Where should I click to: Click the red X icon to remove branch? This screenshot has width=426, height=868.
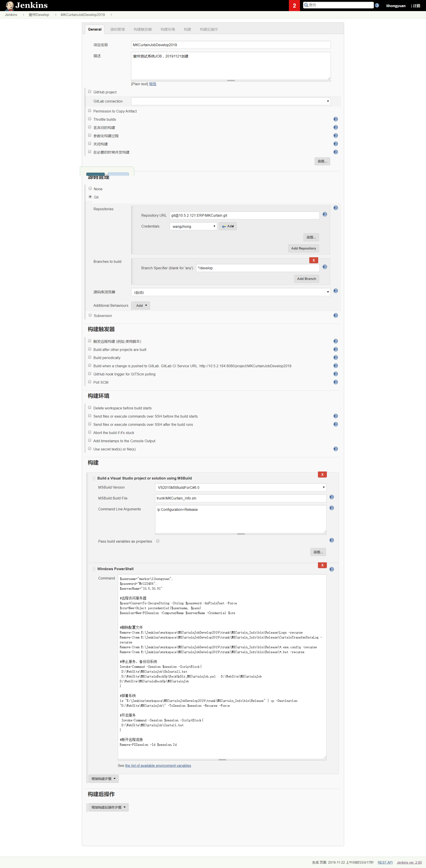[314, 260]
